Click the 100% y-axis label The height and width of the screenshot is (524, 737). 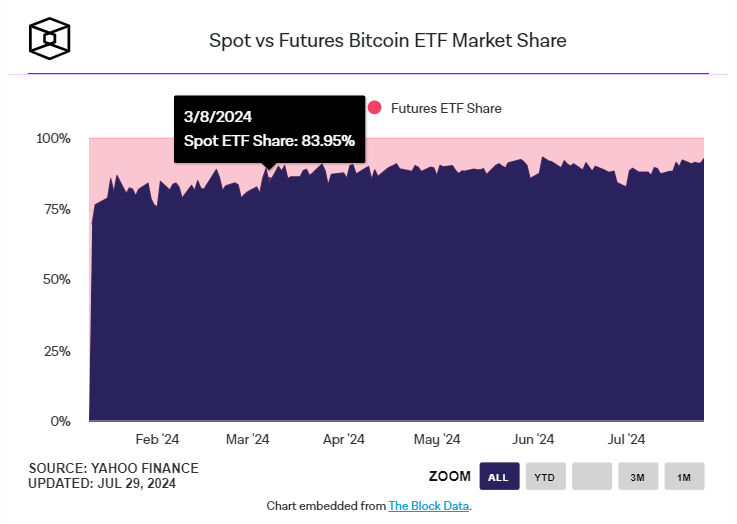tap(51, 138)
